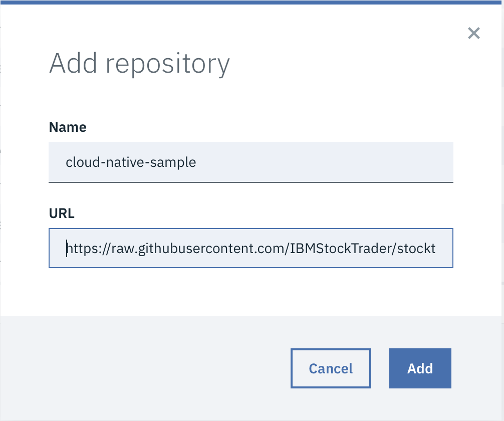Place cursor after cloud-native-sample text
This screenshot has height=421, width=504.
196,162
